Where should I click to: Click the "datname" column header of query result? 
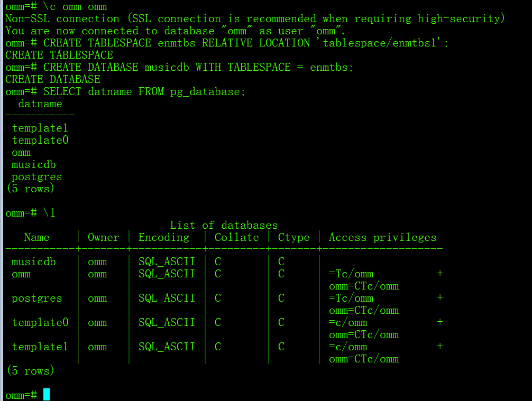40,104
